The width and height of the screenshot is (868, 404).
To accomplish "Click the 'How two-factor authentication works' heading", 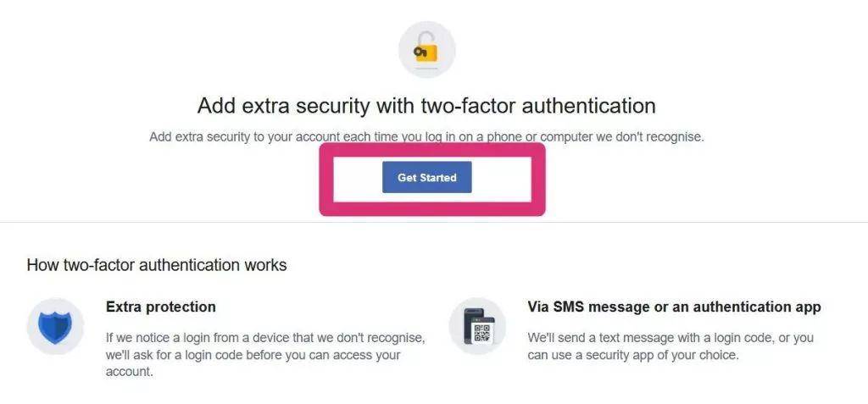I will tap(157, 265).
